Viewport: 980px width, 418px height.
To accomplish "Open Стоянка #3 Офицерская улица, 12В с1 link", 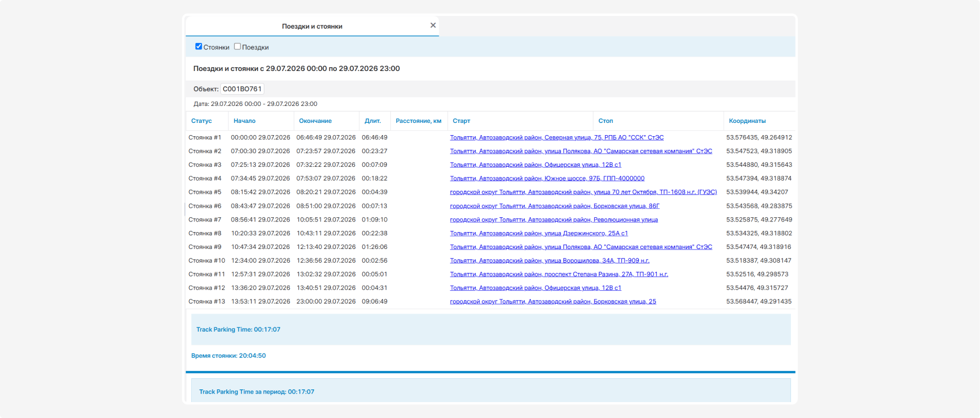I will 536,165.
